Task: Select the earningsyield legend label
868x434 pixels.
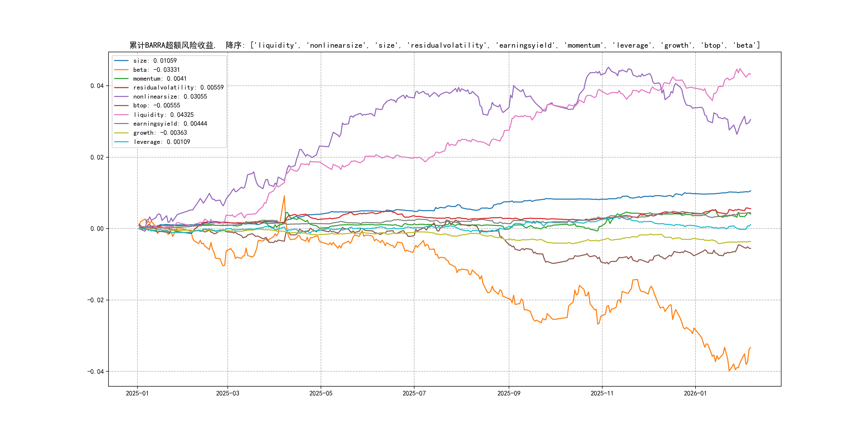Action: click(170, 124)
